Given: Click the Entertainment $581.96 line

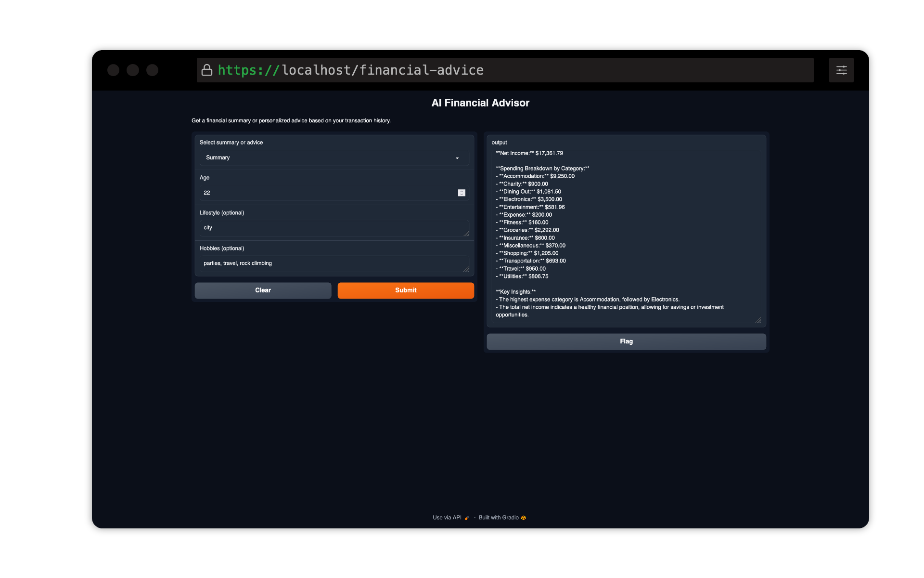Looking at the screenshot, I should click(x=530, y=207).
